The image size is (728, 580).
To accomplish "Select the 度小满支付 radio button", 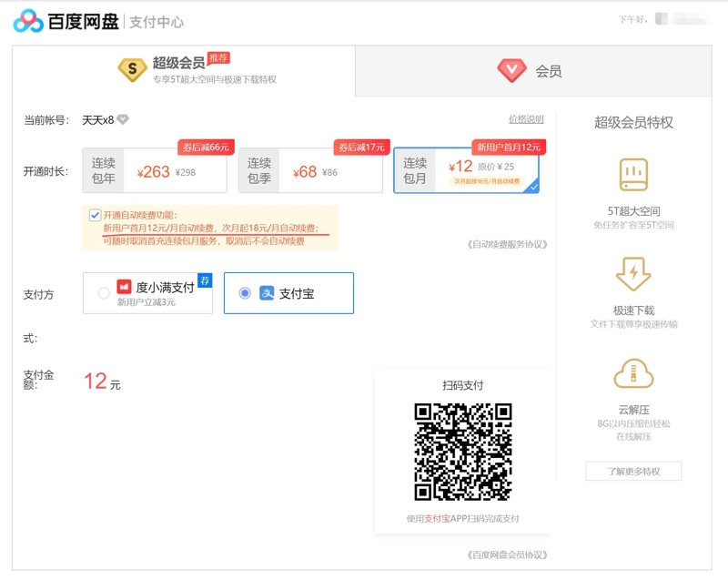I will [x=104, y=293].
